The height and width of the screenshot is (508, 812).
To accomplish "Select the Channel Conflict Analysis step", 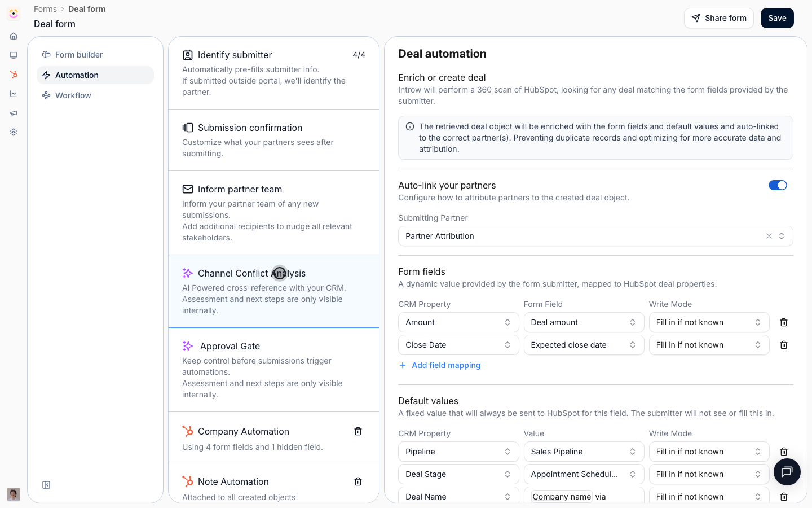I will click(x=273, y=291).
